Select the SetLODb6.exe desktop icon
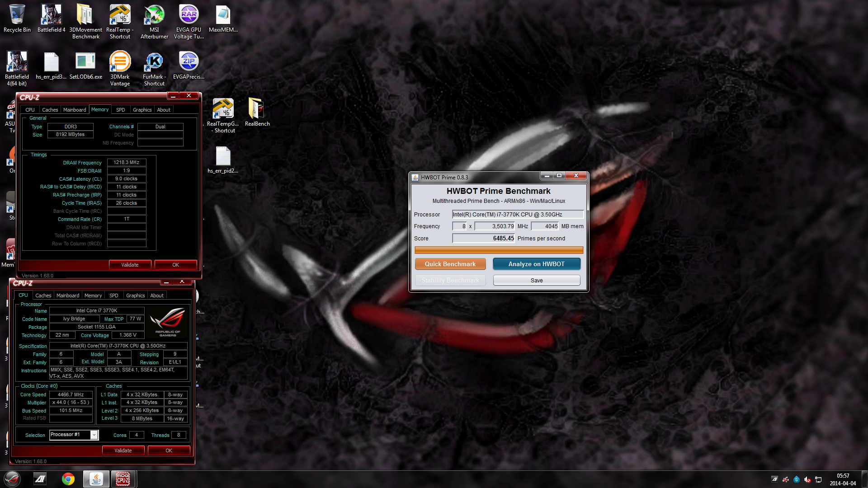Image resolution: width=868 pixels, height=488 pixels. (x=85, y=66)
